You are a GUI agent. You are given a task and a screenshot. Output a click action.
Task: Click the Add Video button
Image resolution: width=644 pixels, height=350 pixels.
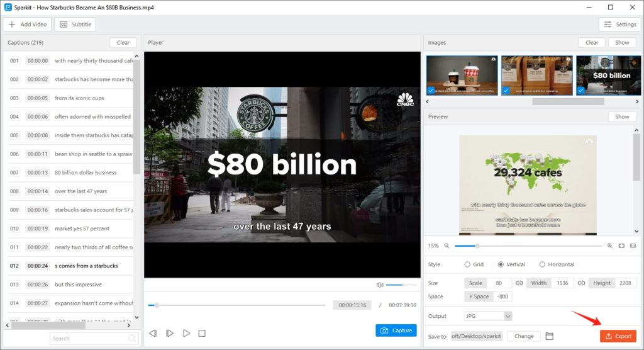28,25
